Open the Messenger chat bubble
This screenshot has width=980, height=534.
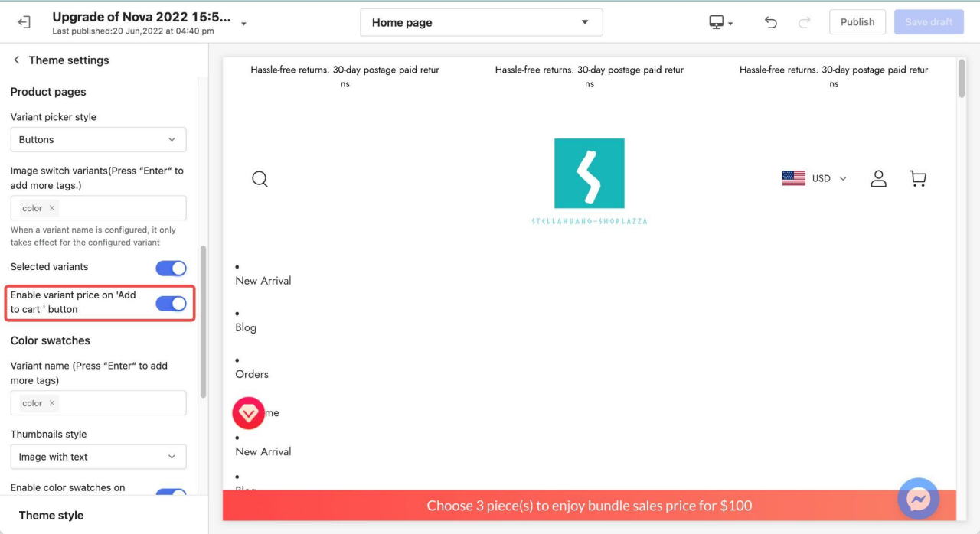(x=918, y=499)
